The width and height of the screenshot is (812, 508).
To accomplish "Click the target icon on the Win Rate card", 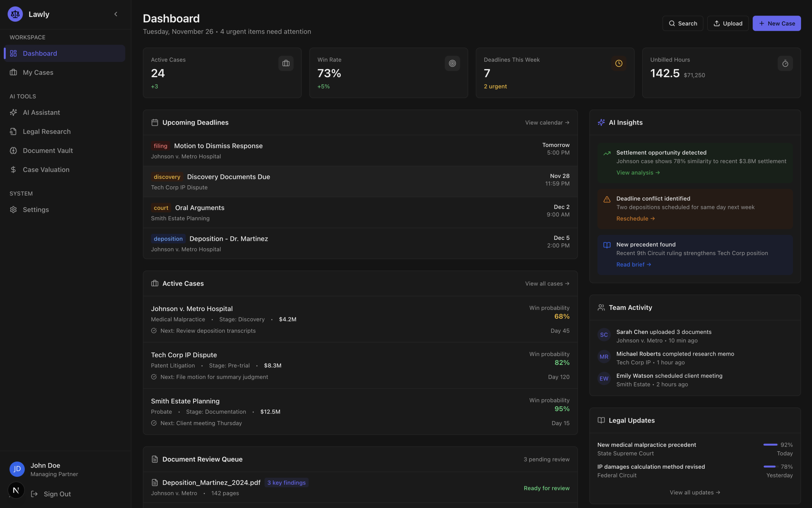I will click(x=452, y=63).
